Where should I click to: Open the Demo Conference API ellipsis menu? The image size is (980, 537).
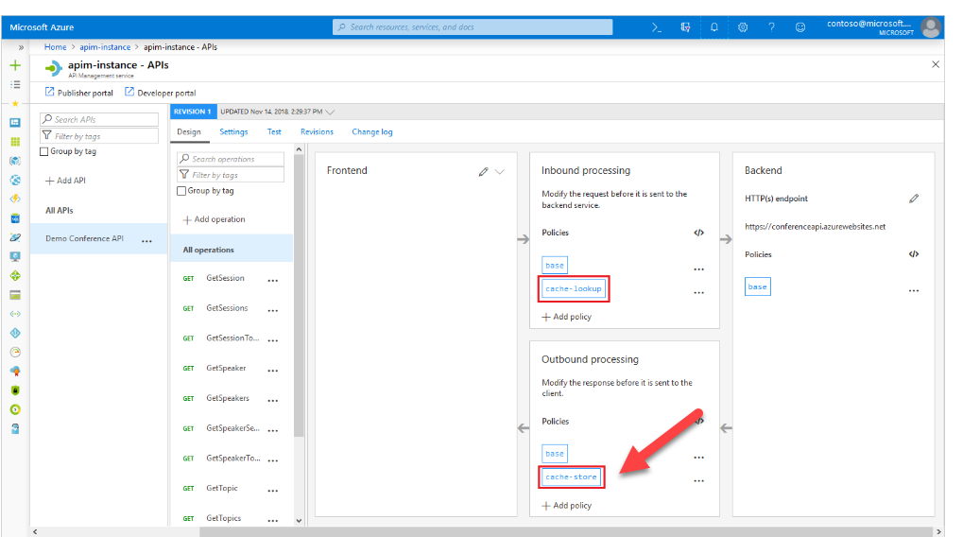(x=146, y=241)
